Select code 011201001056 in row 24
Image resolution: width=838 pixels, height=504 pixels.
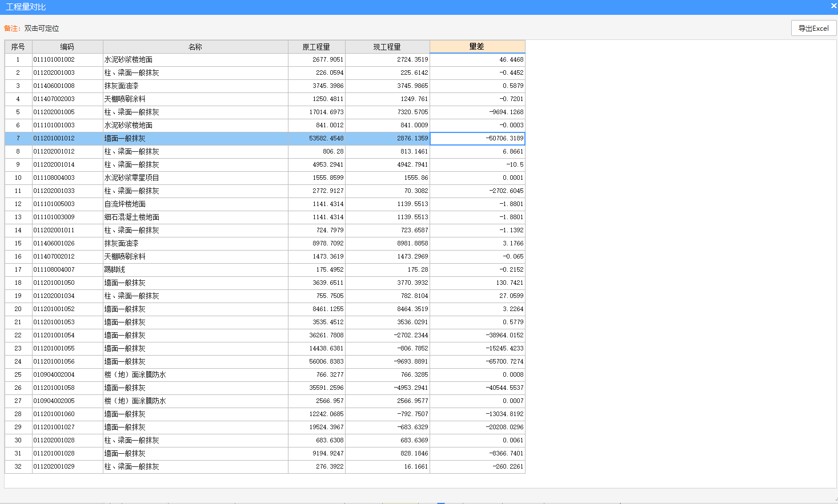[x=67, y=361]
